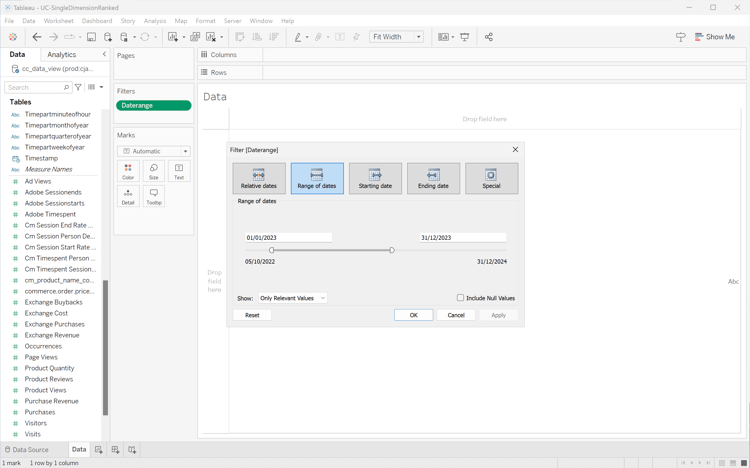Open the Fit Width view dropdown
Viewport: 750px width, 468px height.
397,37
